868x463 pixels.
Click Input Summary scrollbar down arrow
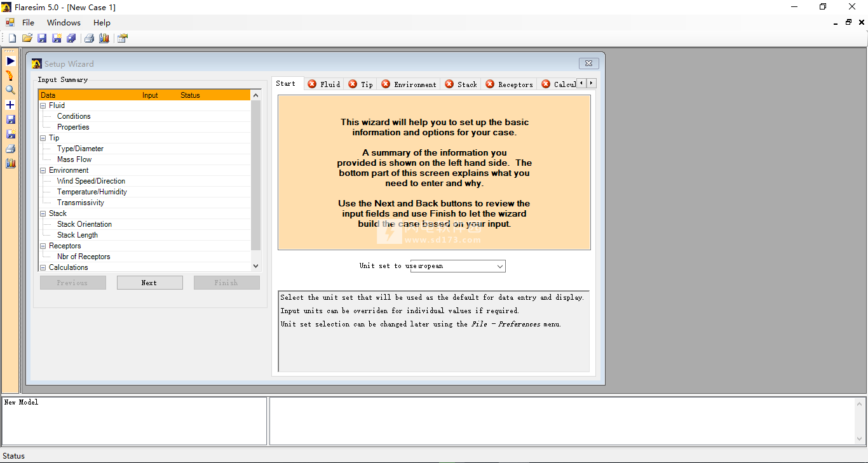click(256, 267)
